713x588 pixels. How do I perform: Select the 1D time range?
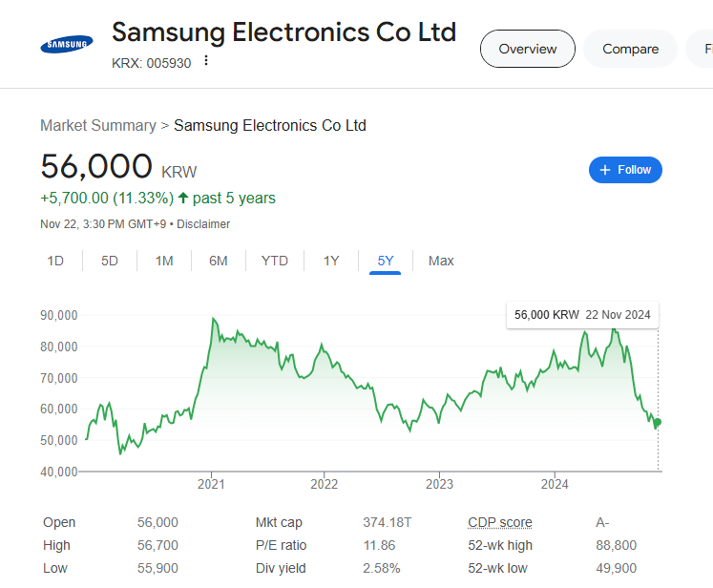point(55,261)
